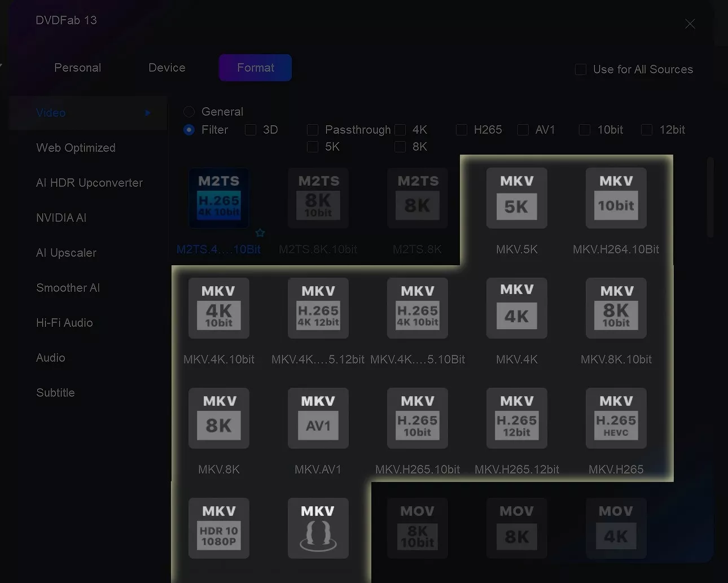Select the MKV.H265.12bit format icon
Viewport: 728px width, 583px height.
click(516, 418)
